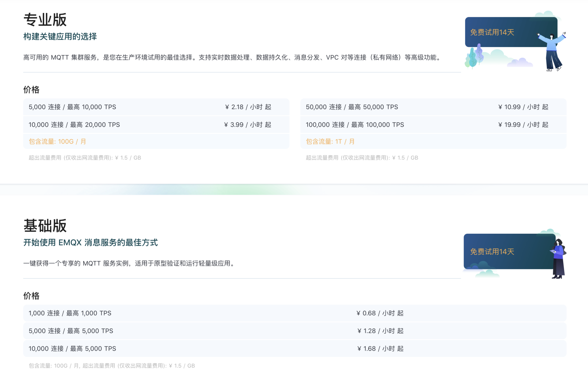This screenshot has height=376, width=588.
Task: Click the included traffic 100G per month label
Action: [57, 142]
